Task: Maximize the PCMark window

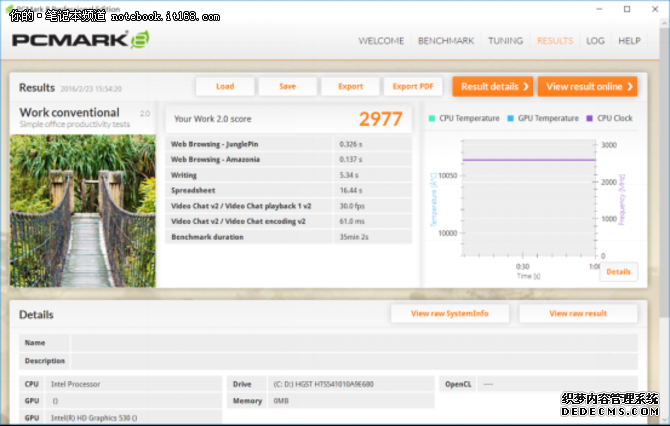Action: (x=627, y=9)
